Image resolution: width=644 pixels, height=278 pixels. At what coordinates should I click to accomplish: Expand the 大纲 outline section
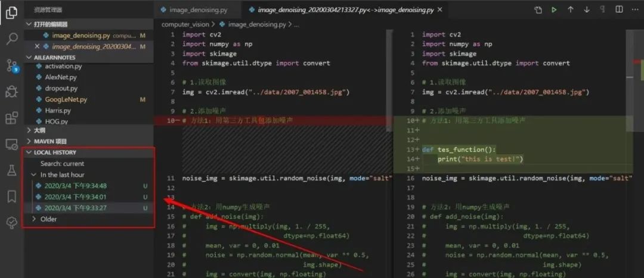pyautogui.click(x=89, y=130)
